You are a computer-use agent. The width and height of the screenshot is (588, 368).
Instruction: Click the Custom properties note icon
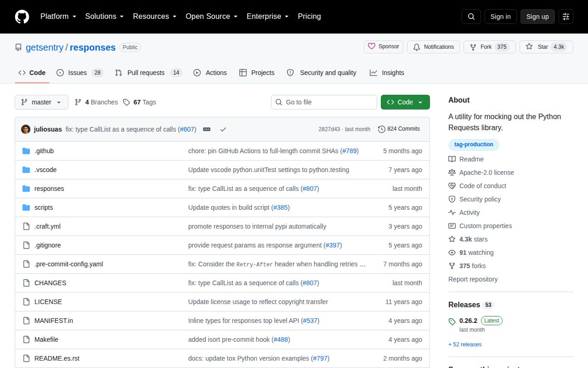tap(452, 226)
